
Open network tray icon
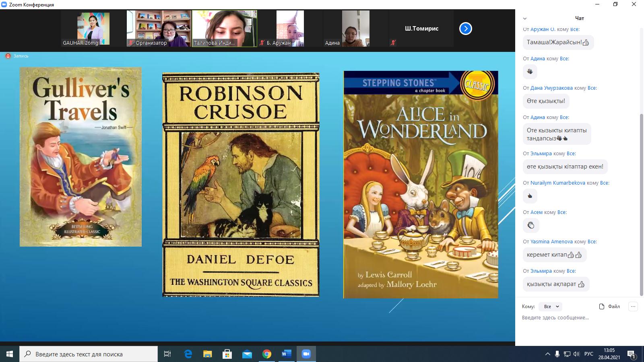[567, 354]
